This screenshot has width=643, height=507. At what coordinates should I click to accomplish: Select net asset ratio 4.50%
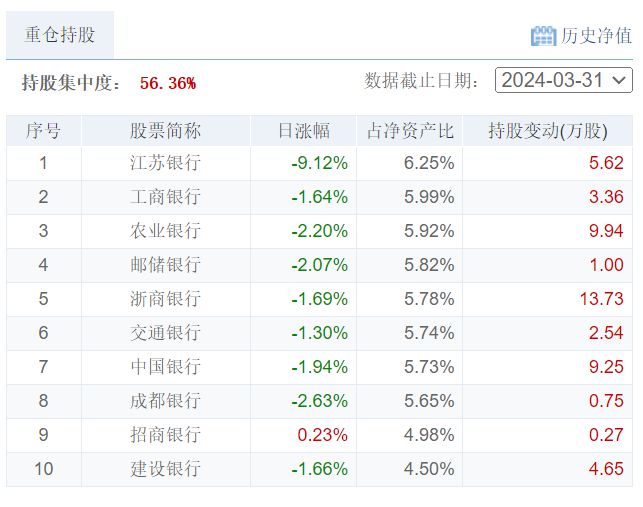(x=429, y=469)
